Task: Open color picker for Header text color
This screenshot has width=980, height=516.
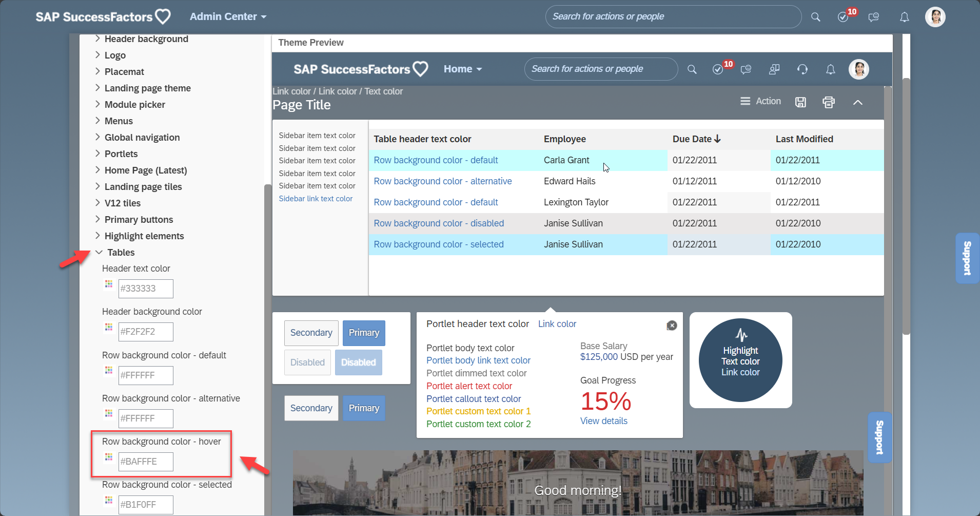Action: coord(109,283)
